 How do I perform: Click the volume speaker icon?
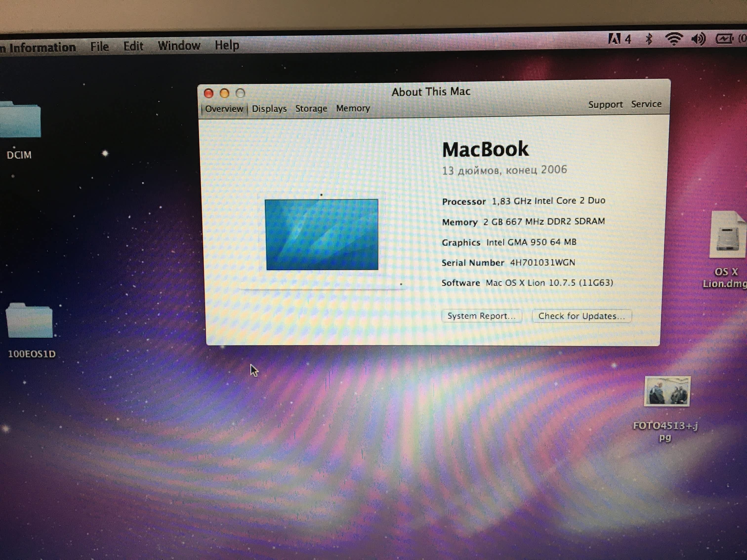tap(698, 39)
